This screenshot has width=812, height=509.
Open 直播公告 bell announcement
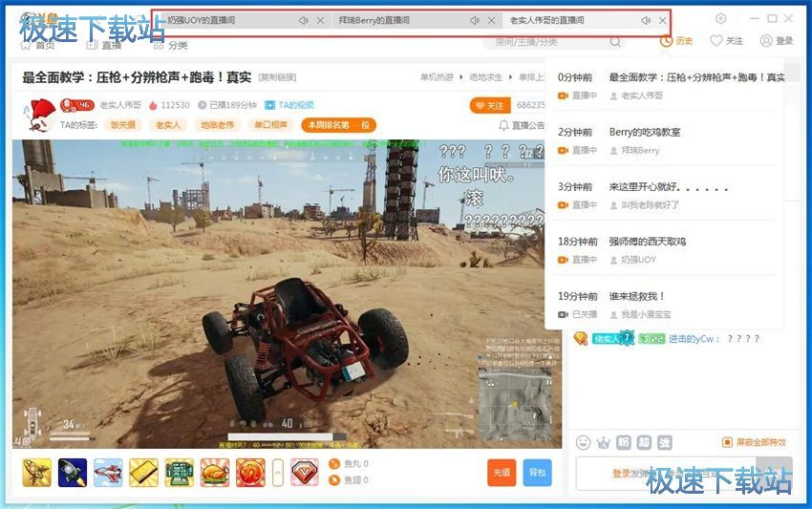coord(522,125)
